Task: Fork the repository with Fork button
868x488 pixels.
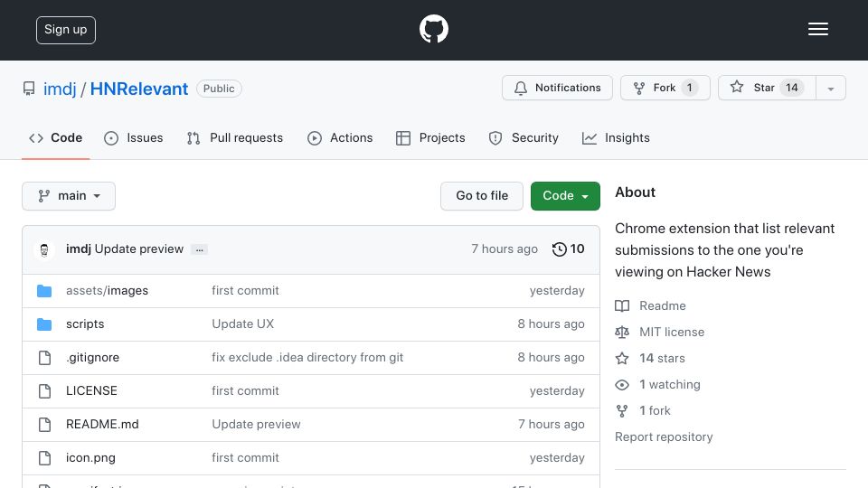Action: click(x=665, y=88)
